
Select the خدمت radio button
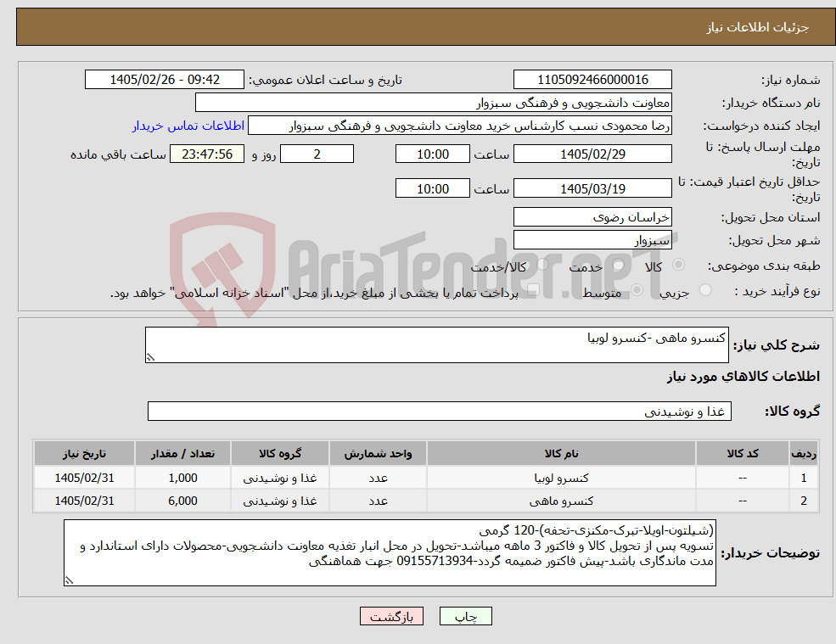click(619, 265)
